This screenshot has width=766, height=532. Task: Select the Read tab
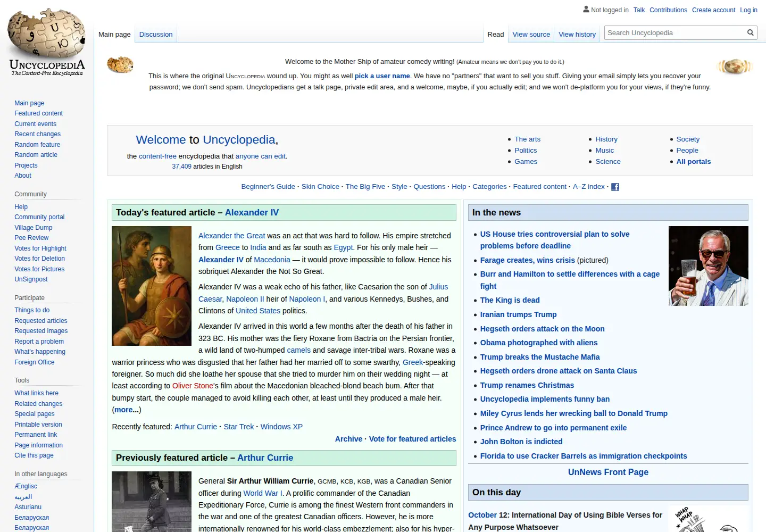click(496, 35)
